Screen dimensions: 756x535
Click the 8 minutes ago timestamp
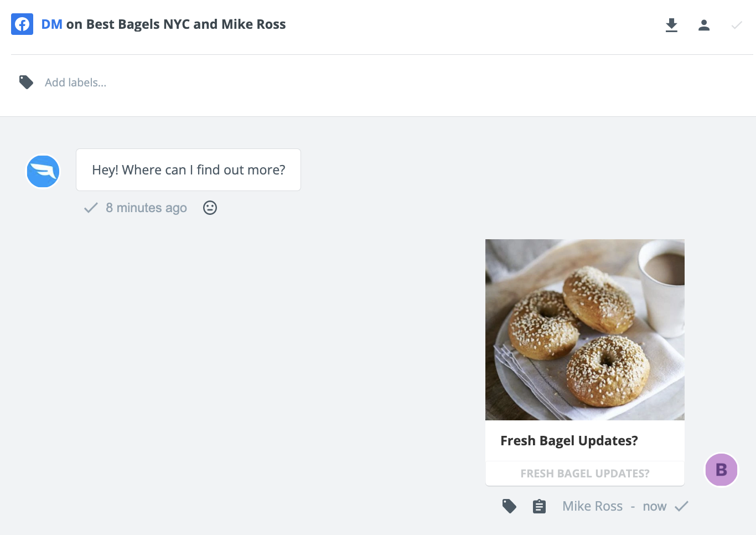146,208
